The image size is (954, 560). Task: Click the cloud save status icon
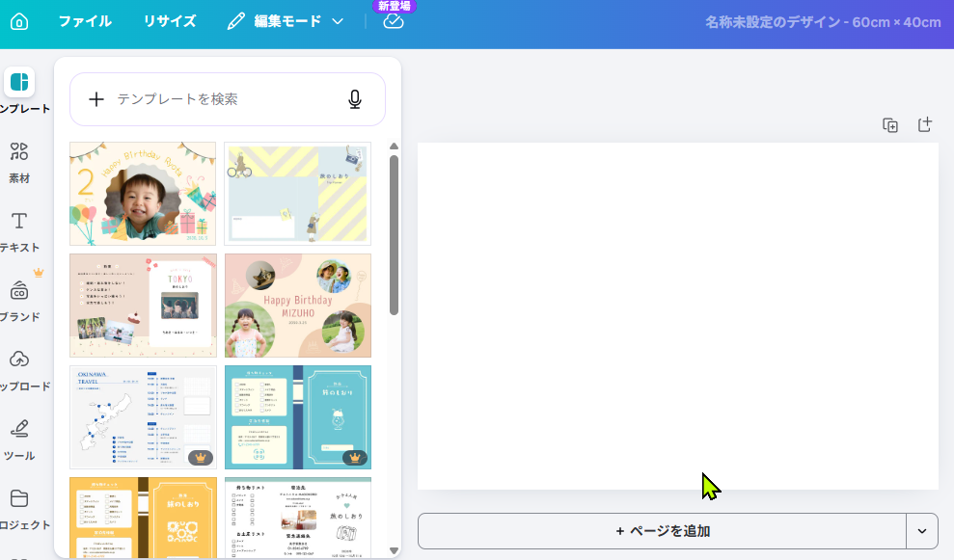[x=394, y=22]
